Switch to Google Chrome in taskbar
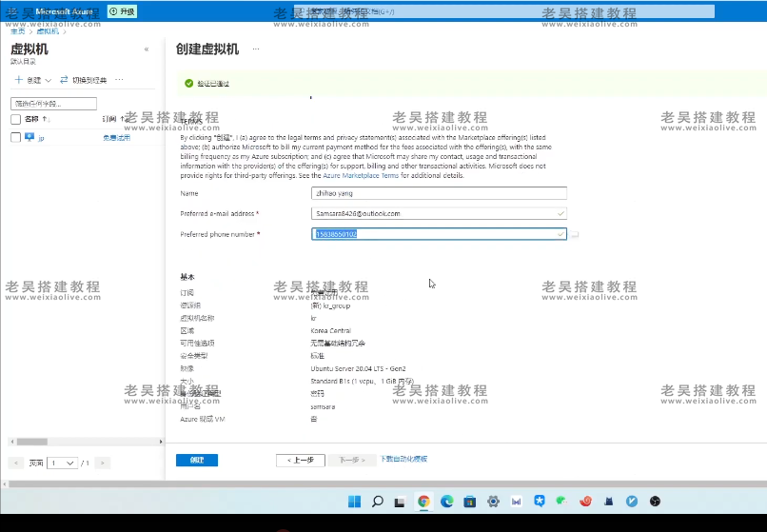The image size is (767, 532). (423, 502)
